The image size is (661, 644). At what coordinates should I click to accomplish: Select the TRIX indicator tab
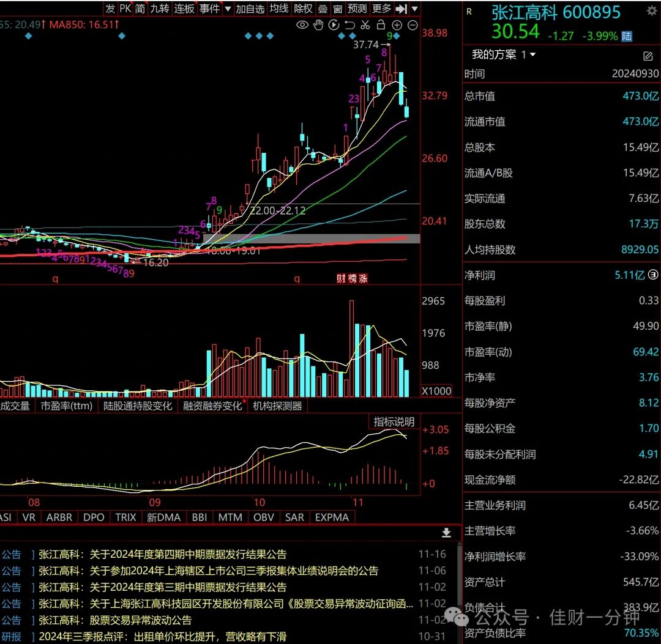[x=125, y=517]
